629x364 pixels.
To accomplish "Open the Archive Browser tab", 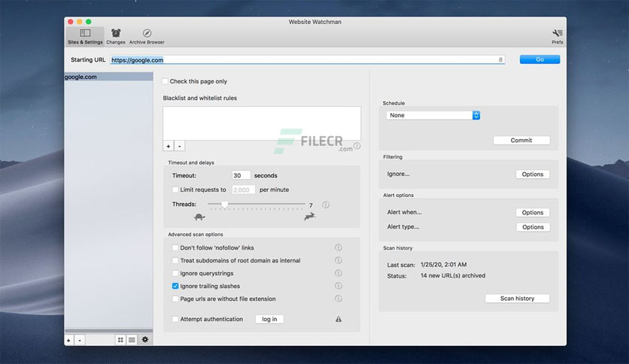I will pos(147,36).
